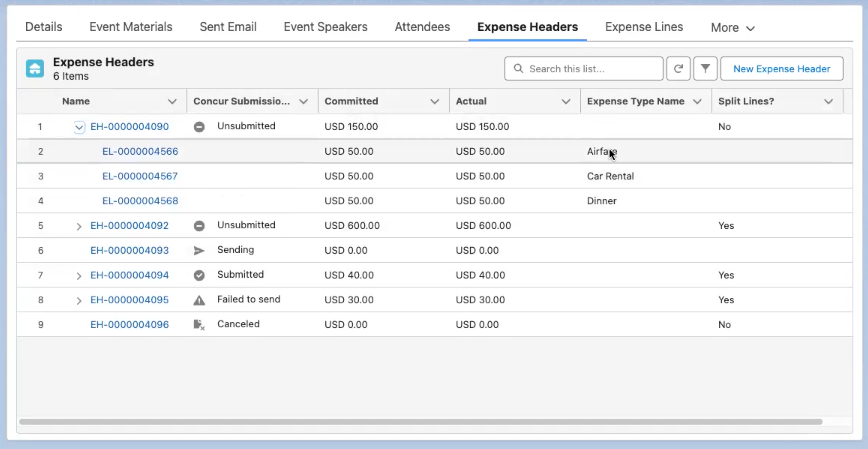Click the Canceled status icon

[x=199, y=325]
